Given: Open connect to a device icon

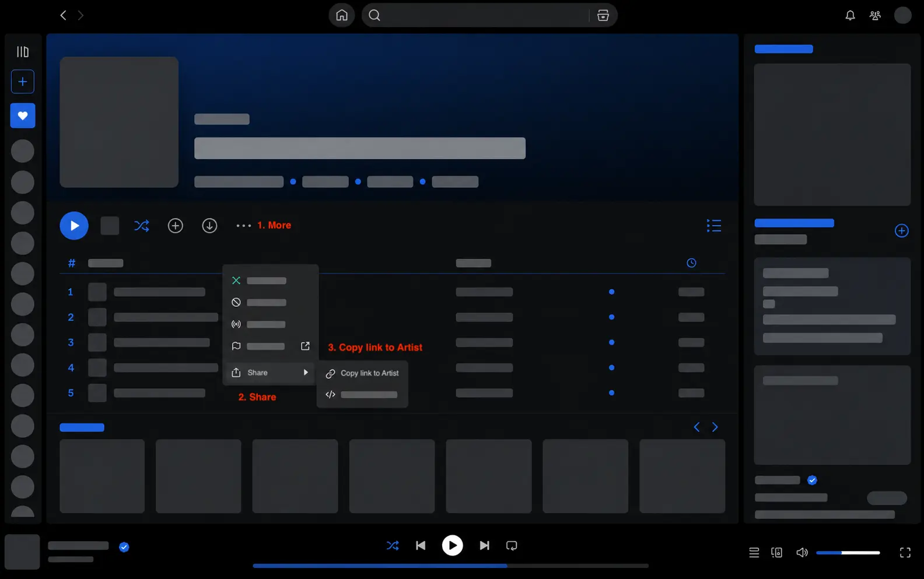Looking at the screenshot, I should coord(776,552).
